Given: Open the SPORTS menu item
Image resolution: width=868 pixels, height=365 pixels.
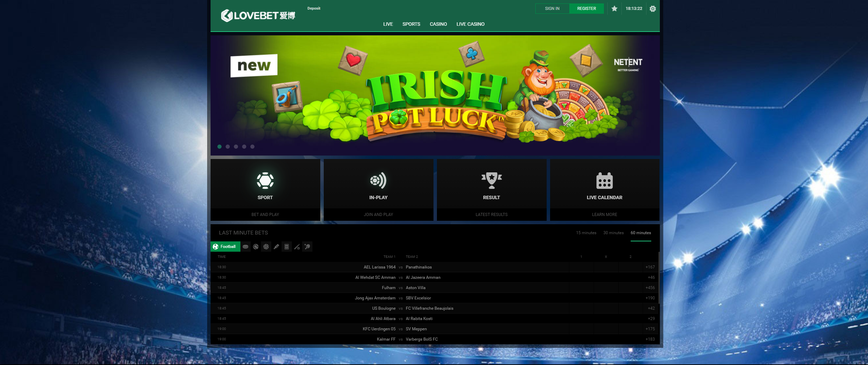Looking at the screenshot, I should [x=411, y=24].
